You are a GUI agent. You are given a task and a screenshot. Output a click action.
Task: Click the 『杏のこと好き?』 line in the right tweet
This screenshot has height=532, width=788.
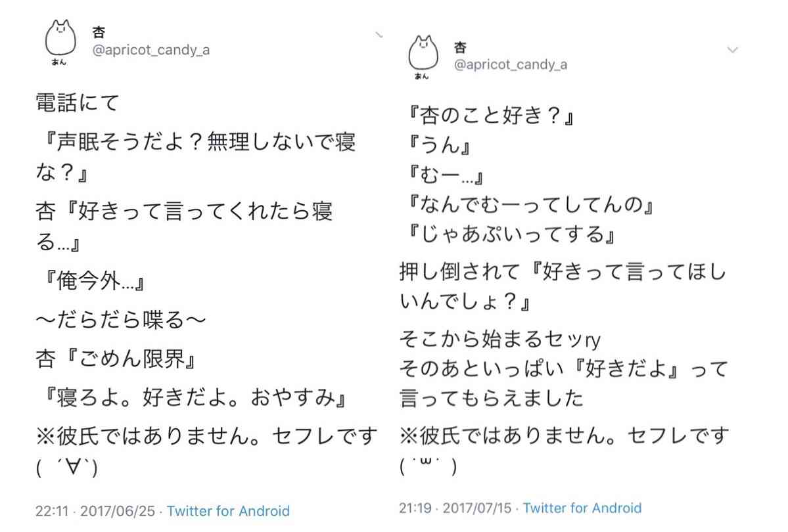[x=492, y=116]
